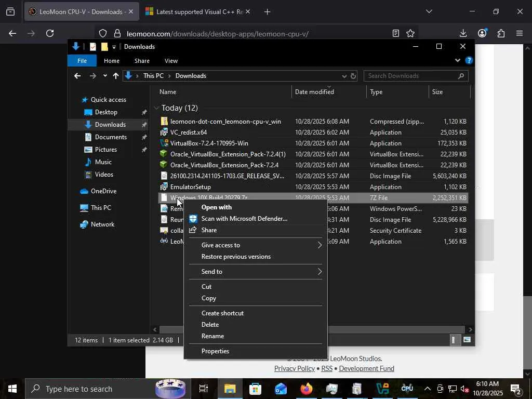Screen dimensions: 532x399
Task: Reload the LeoMoon page
Action: (50, 33)
